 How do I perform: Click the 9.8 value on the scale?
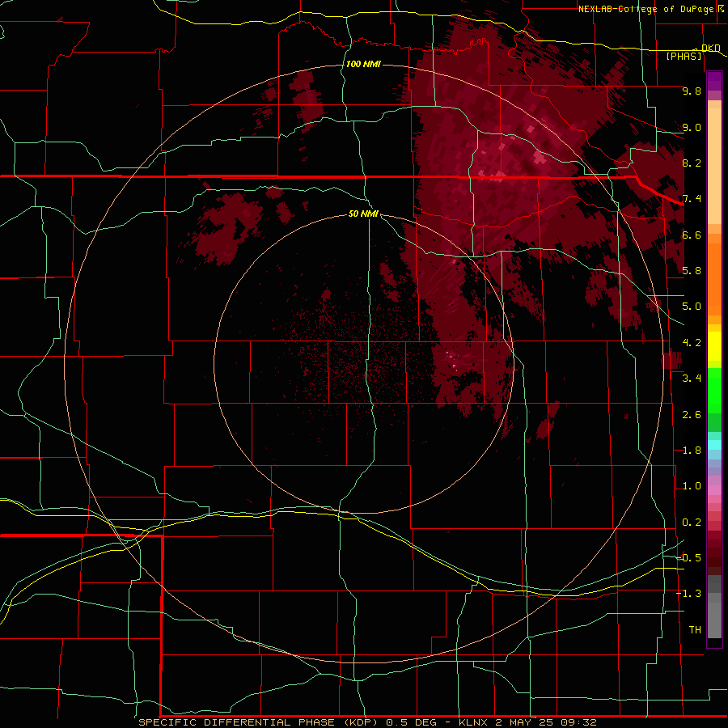[692, 91]
